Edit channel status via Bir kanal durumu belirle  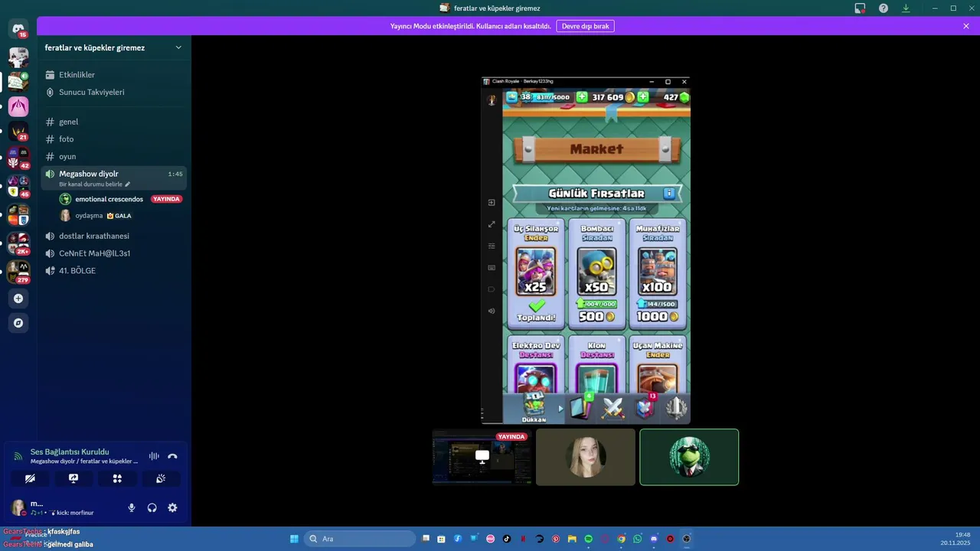pos(95,184)
